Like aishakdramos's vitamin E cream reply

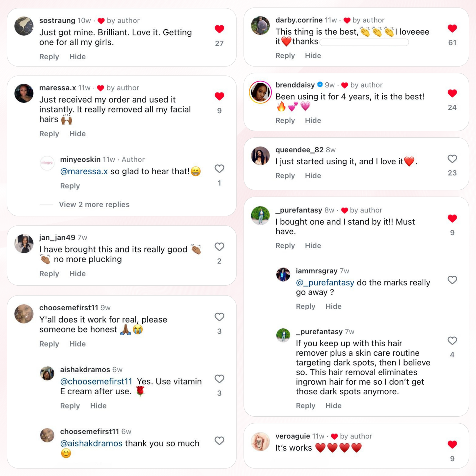pyautogui.click(x=219, y=379)
